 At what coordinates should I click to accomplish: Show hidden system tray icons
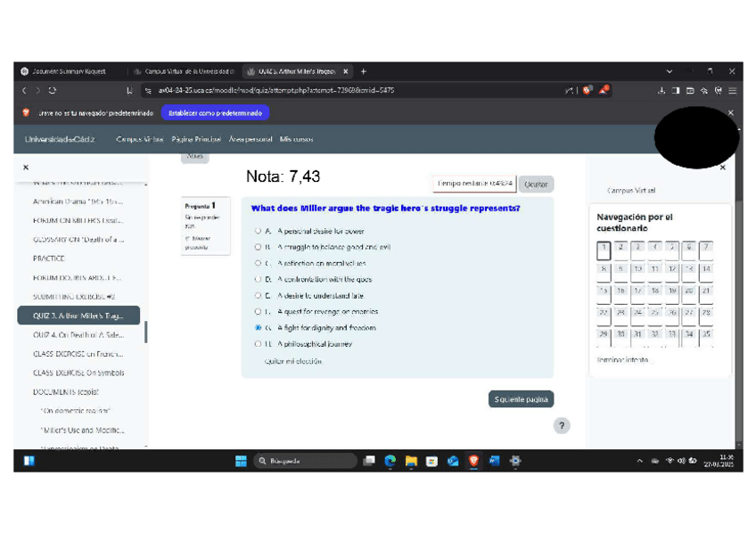pyautogui.click(x=640, y=461)
